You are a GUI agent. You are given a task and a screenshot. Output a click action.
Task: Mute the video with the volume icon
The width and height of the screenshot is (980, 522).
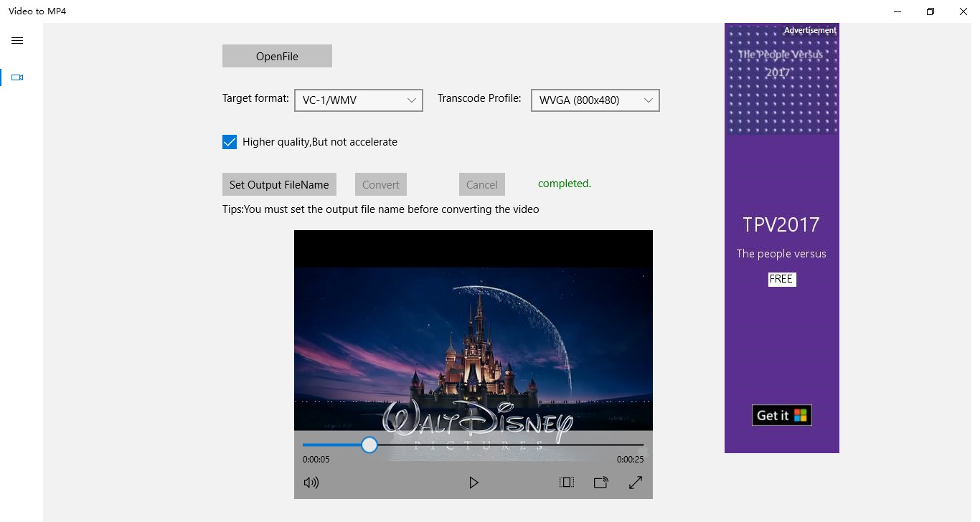click(311, 483)
